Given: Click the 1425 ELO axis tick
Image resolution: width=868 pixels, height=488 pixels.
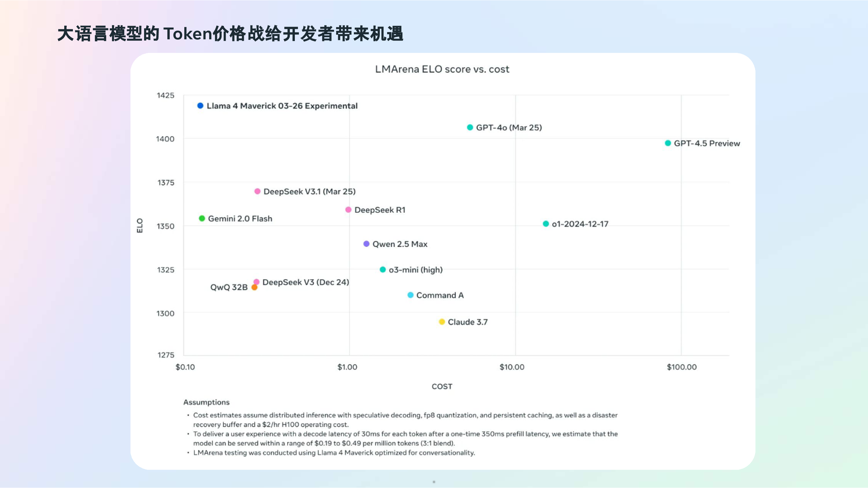Looking at the screenshot, I should coord(165,95).
